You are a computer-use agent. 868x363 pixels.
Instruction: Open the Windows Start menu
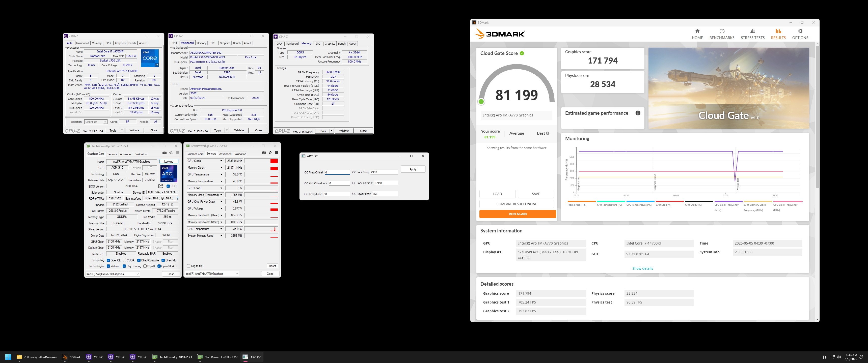point(8,357)
